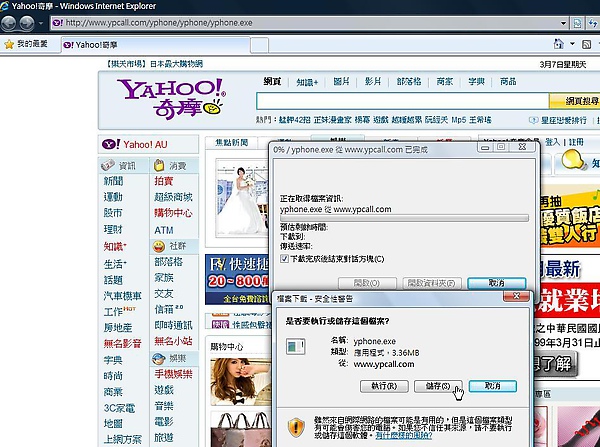This screenshot has width=600, height=447.
Task: Click the bride wedding dress news thumbnail
Action: [x=241, y=198]
